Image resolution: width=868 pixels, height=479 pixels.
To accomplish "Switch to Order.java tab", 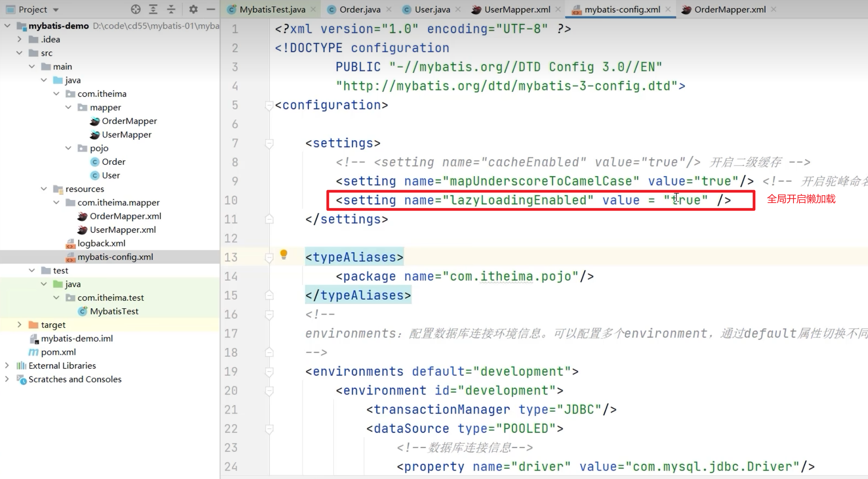I will (360, 10).
